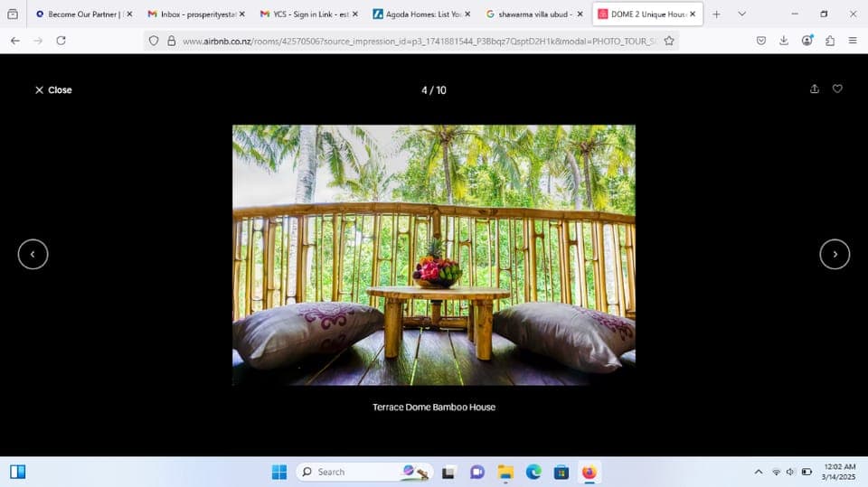Viewport: 868px width, 487px height.
Task: Expand the list all tabs dropdown
Action: 741,14
